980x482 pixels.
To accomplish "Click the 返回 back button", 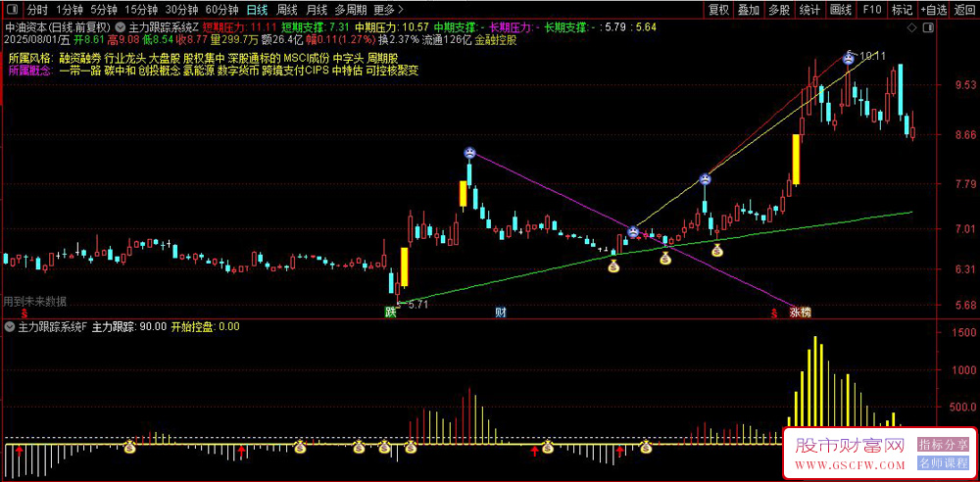I will [x=965, y=10].
